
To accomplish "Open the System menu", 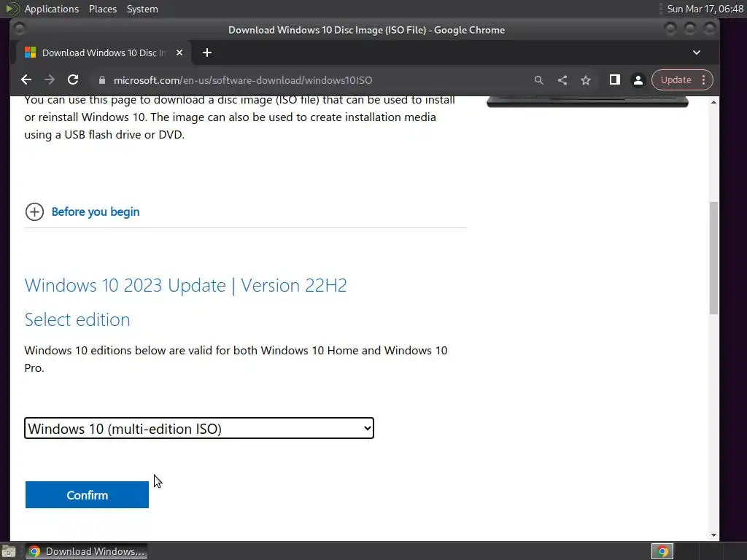I will (x=142, y=9).
